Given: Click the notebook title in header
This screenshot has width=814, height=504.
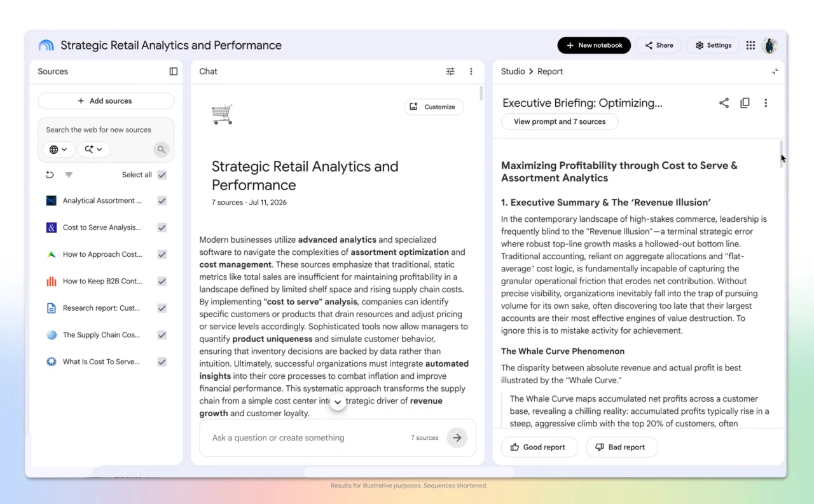Looking at the screenshot, I should click(171, 45).
